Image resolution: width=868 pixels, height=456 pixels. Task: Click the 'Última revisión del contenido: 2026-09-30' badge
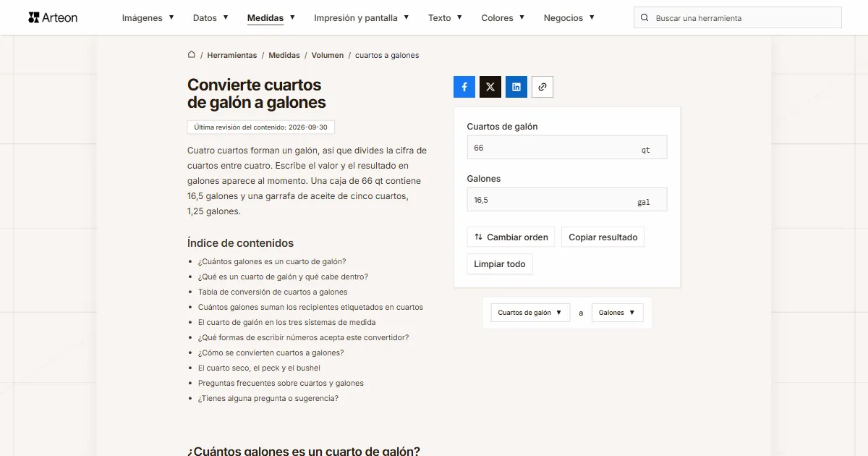coord(261,127)
